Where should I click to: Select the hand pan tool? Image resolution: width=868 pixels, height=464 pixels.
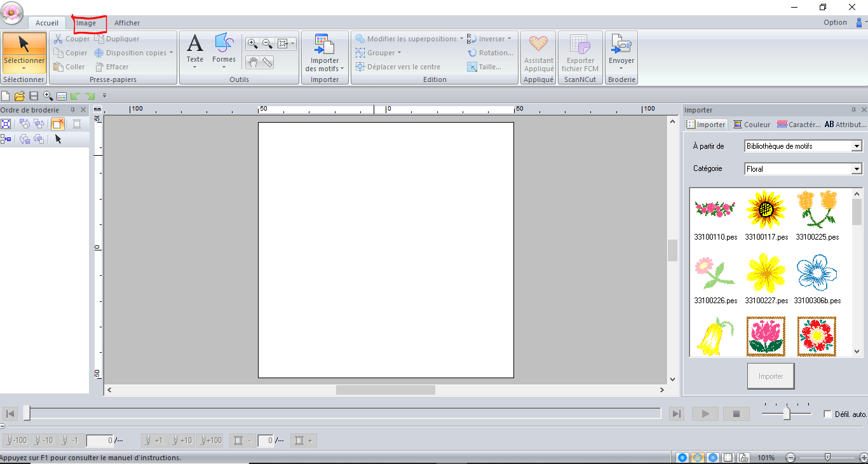pyautogui.click(x=253, y=62)
